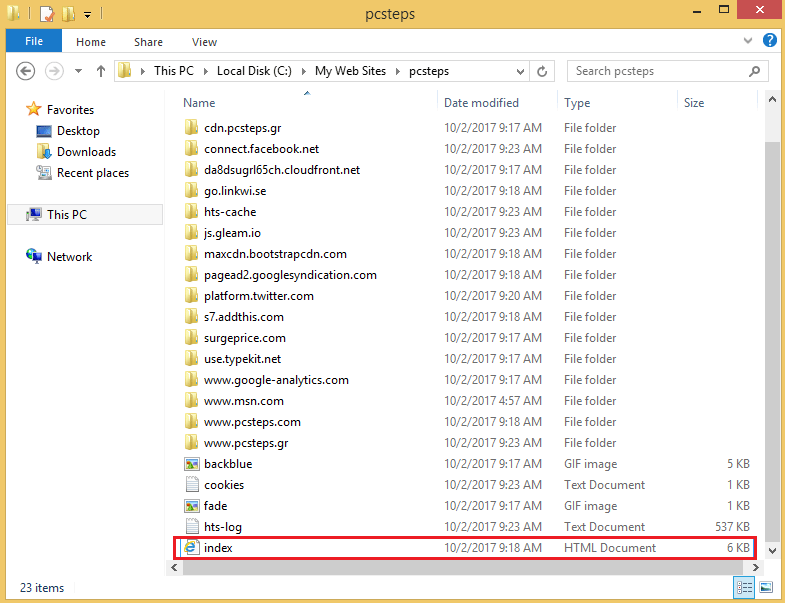
Task: Open the File ribbon tab
Action: pos(34,41)
